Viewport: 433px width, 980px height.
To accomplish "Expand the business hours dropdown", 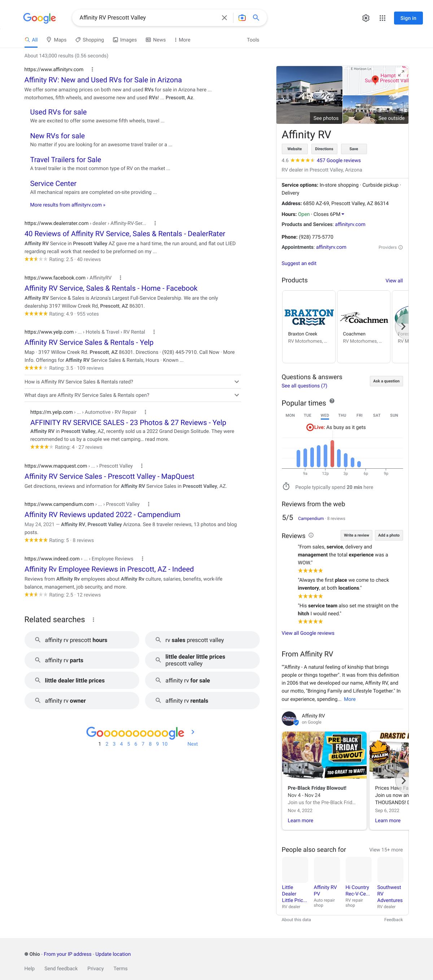I will pyautogui.click(x=342, y=214).
